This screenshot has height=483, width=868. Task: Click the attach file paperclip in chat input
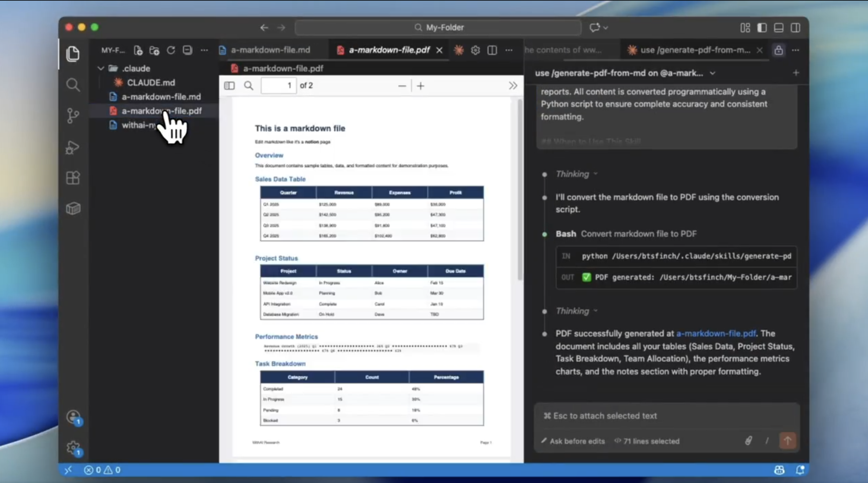pyautogui.click(x=748, y=441)
